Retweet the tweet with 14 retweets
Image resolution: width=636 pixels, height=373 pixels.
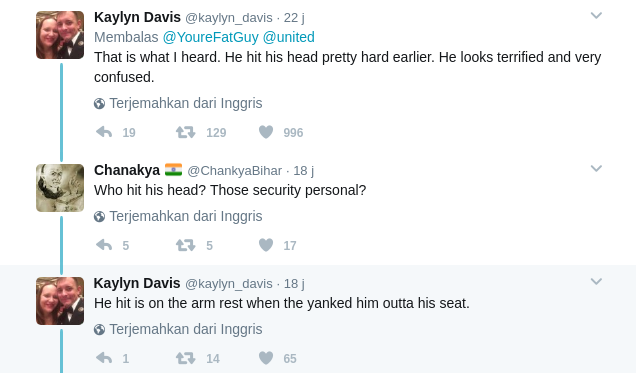tap(185, 358)
